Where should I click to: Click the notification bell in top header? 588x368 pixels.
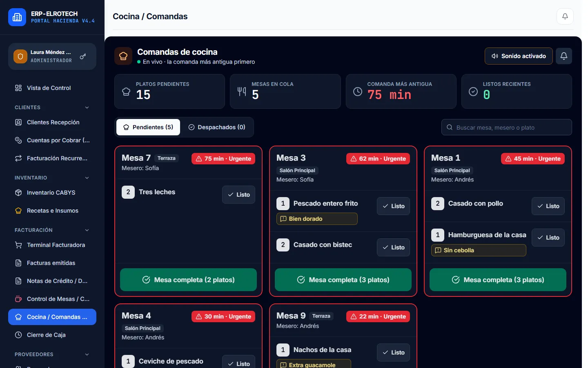point(565,16)
